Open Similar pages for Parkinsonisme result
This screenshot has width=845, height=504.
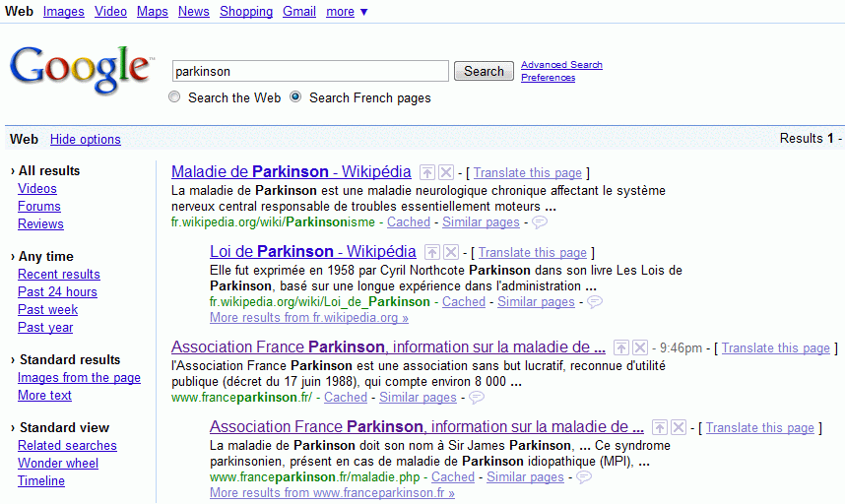(x=481, y=221)
